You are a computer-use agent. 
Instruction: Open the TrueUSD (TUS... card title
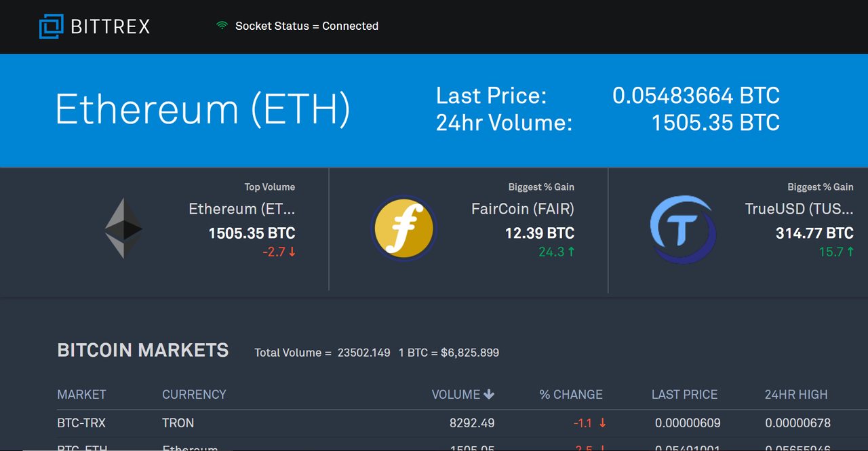pyautogui.click(x=800, y=209)
